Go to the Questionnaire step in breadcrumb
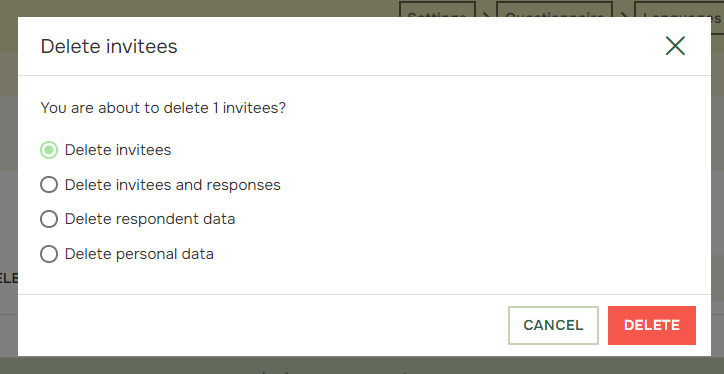 [x=554, y=9]
